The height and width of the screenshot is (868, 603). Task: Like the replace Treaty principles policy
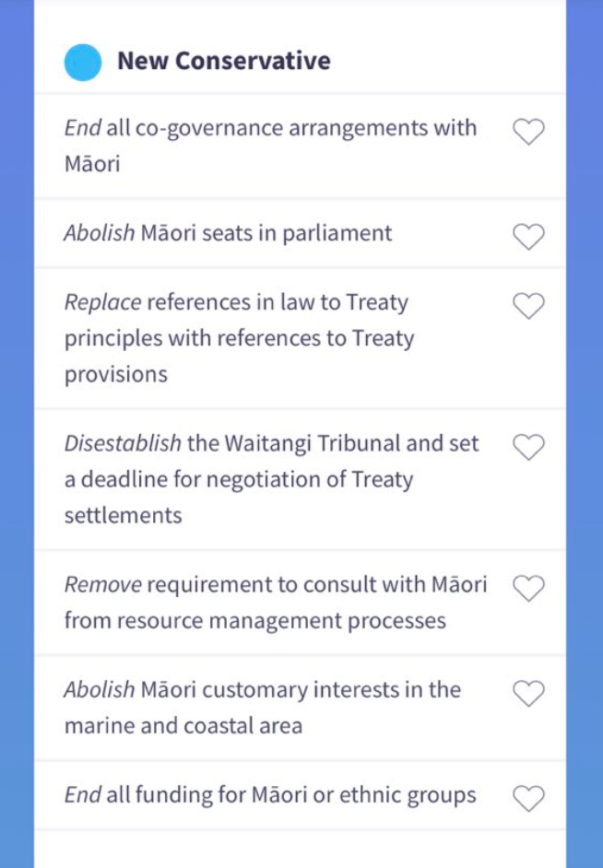[528, 306]
